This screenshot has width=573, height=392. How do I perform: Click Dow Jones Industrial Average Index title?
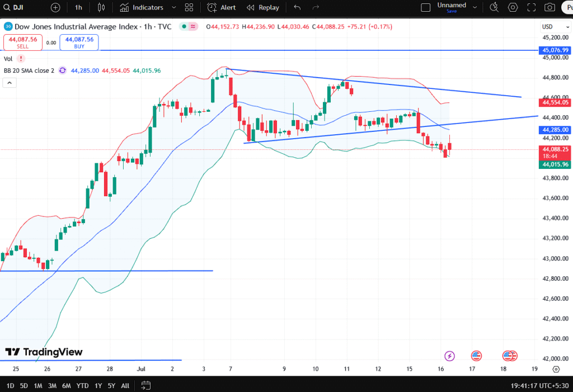click(x=76, y=27)
